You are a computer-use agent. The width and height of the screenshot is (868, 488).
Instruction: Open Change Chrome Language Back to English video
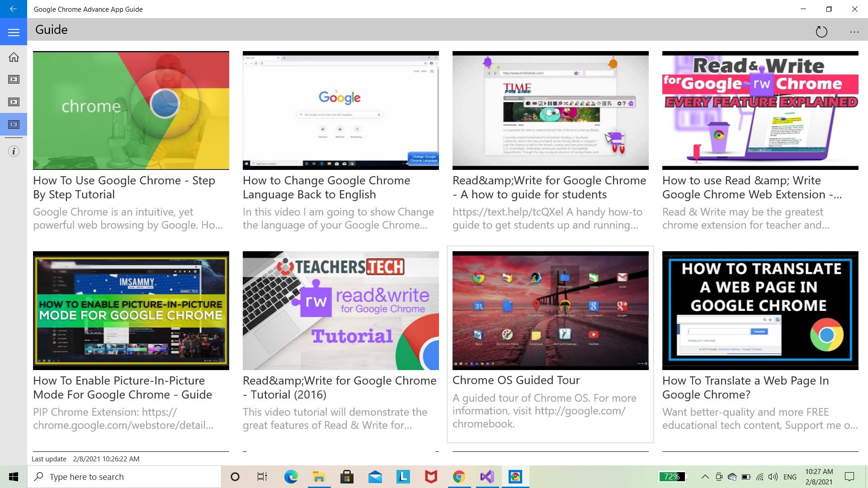click(340, 110)
